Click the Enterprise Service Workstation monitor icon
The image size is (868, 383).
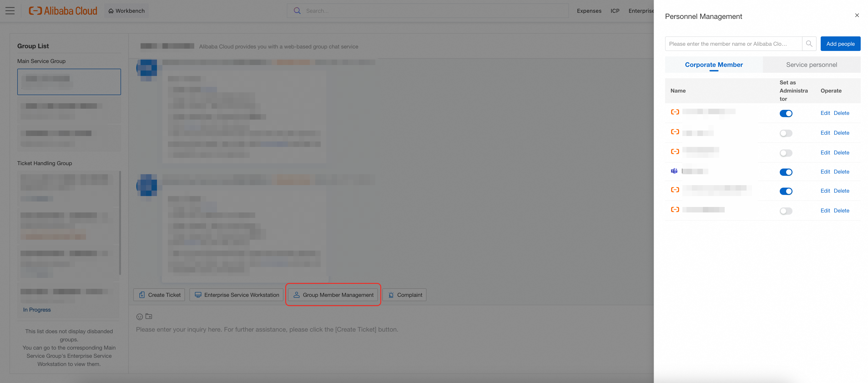pyautogui.click(x=198, y=295)
